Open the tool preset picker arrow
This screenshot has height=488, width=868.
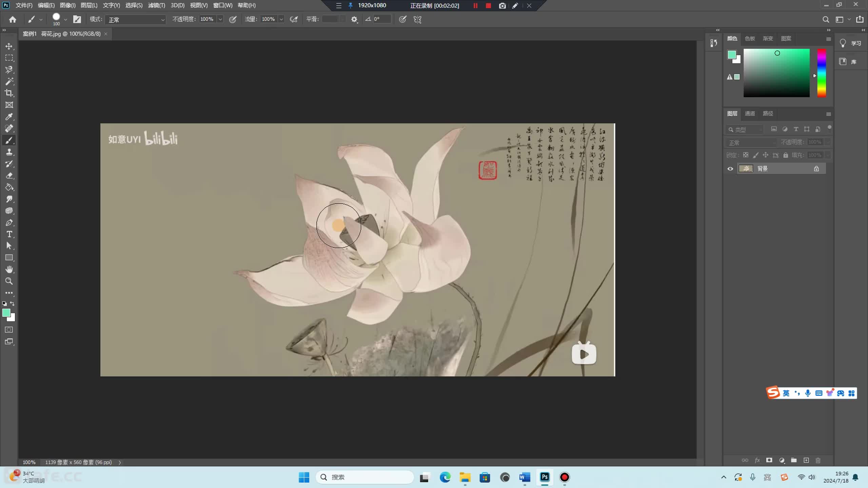tap(41, 20)
